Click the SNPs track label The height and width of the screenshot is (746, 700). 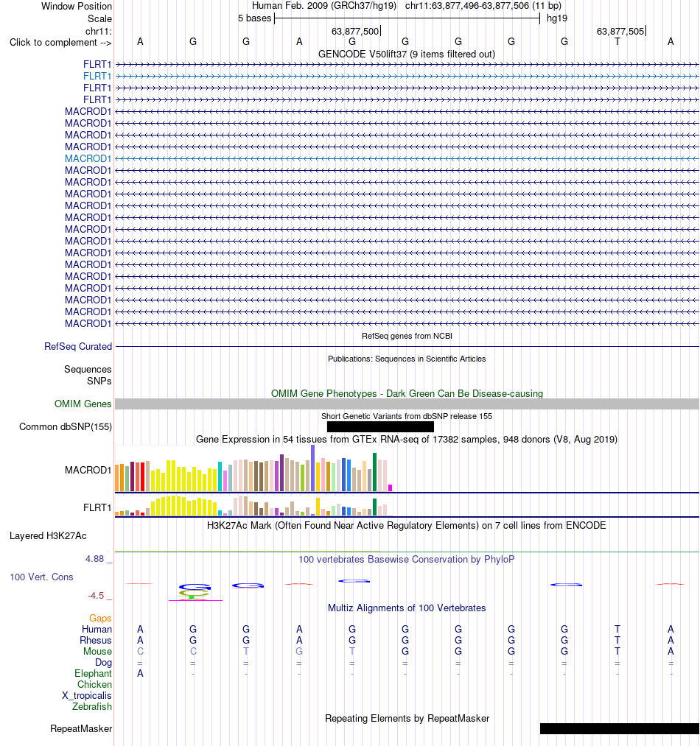tap(99, 381)
